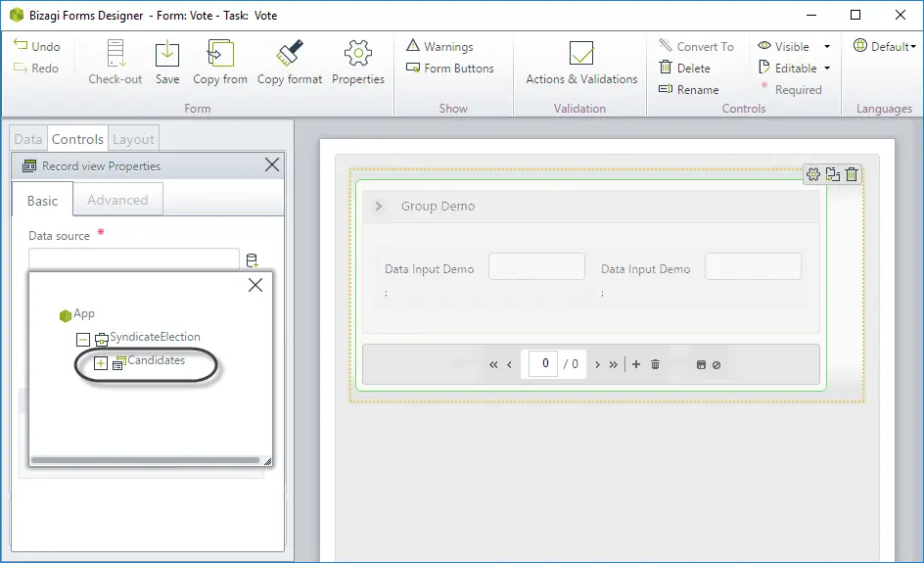Screen dimensions: 924x563
Task: Click the record number box
Action: pyautogui.click(x=543, y=363)
